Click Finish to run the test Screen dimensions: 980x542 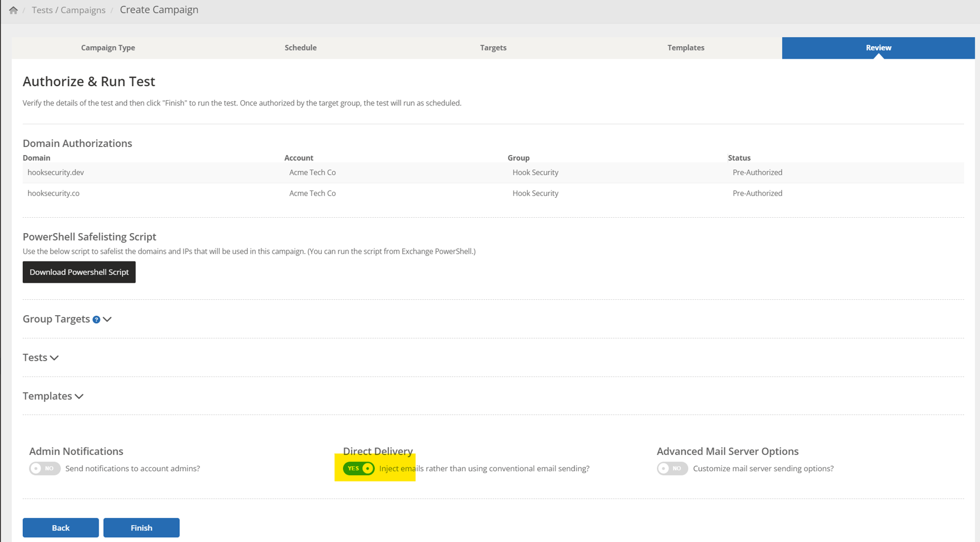click(x=141, y=527)
